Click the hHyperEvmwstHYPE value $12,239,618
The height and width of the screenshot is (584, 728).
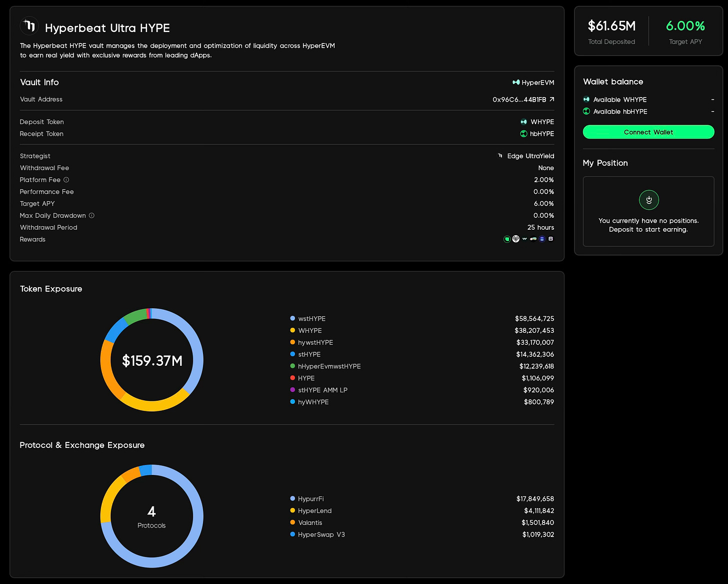[536, 366]
